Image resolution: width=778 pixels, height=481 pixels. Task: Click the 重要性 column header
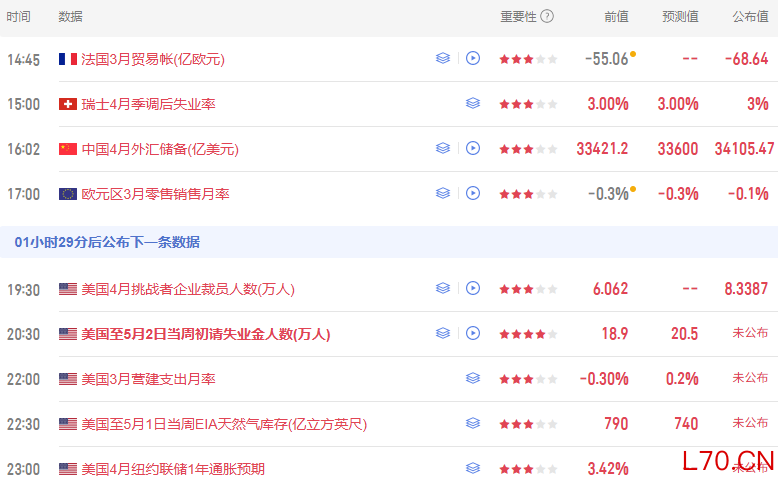tap(519, 17)
